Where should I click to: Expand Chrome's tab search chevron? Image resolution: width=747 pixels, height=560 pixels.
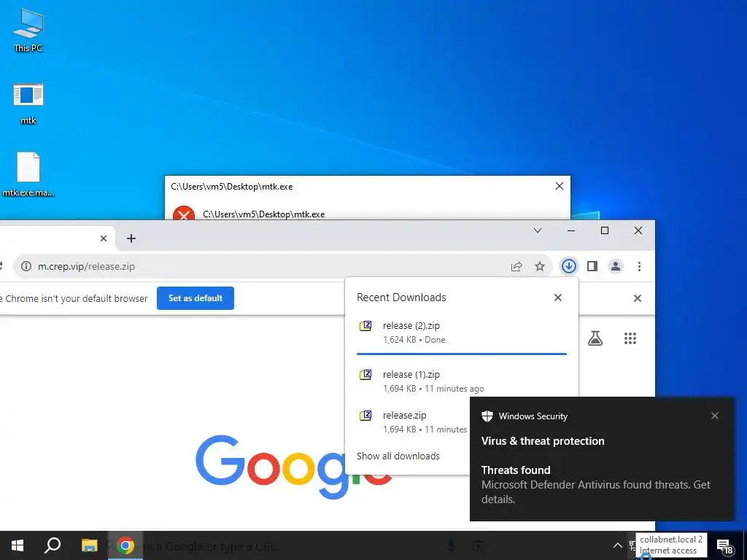click(538, 230)
